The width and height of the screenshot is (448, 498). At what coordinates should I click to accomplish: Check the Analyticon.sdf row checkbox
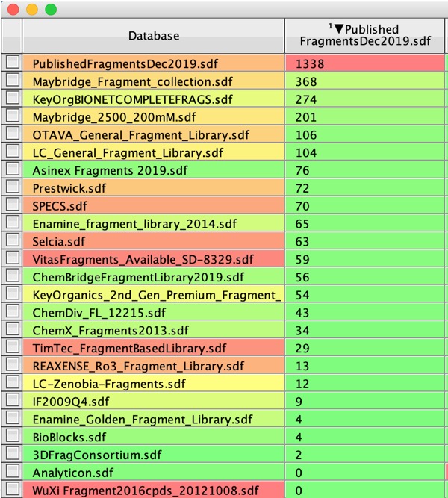(x=13, y=470)
